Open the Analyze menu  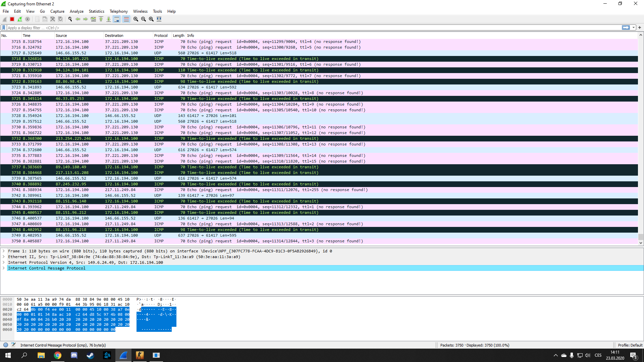(x=76, y=11)
